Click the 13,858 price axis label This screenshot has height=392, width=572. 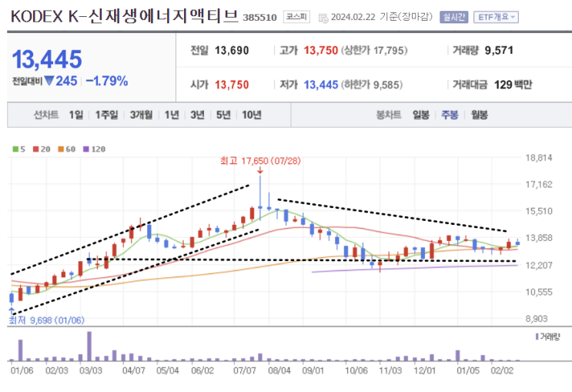point(539,238)
